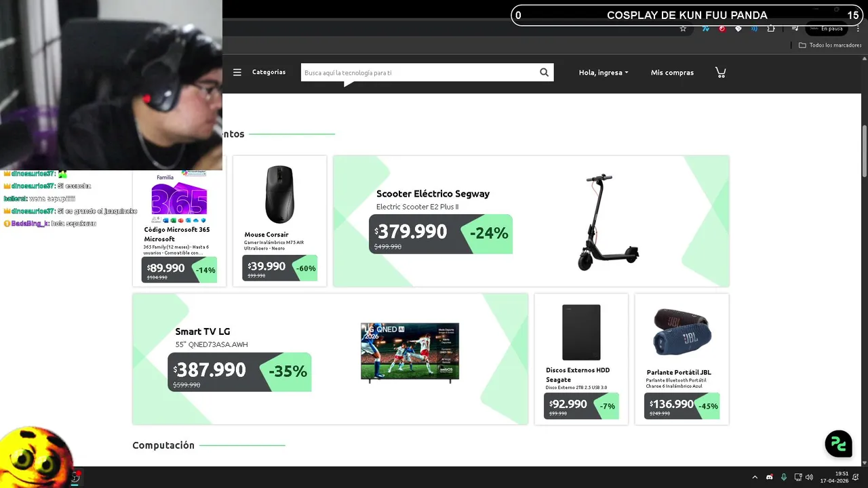Toggle the microphone tray icon
Image resolution: width=868 pixels, height=488 pixels.
tap(784, 477)
